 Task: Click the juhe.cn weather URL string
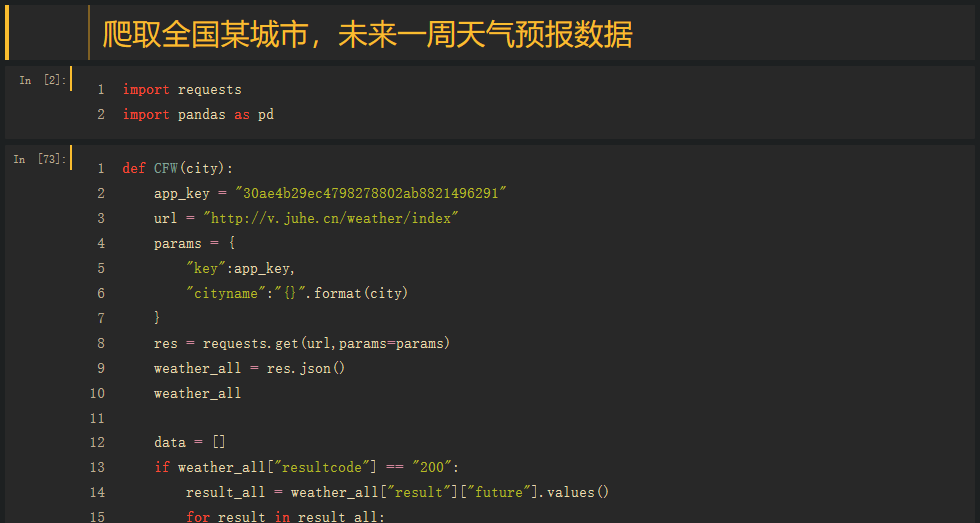330,218
